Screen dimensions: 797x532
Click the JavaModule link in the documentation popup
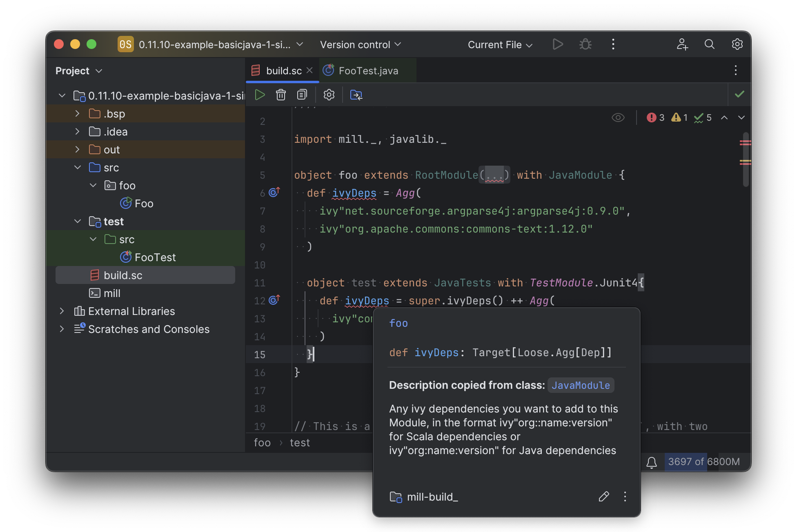pyautogui.click(x=580, y=385)
